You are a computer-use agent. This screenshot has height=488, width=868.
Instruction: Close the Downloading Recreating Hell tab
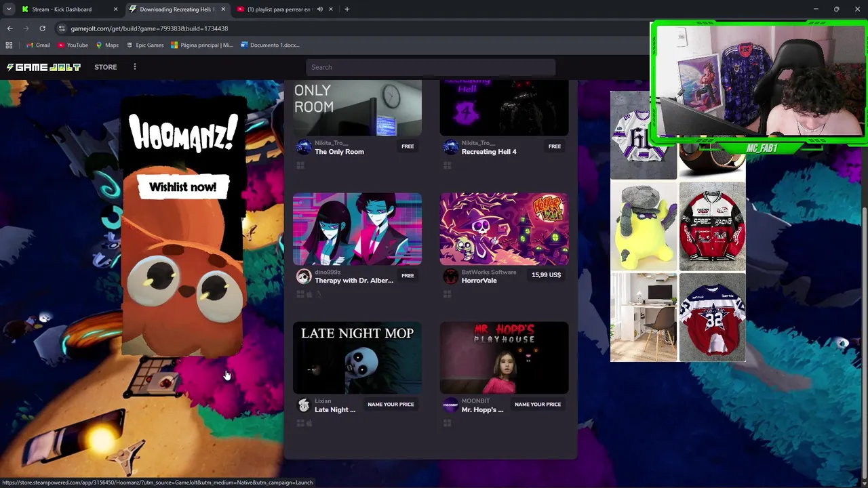(223, 9)
